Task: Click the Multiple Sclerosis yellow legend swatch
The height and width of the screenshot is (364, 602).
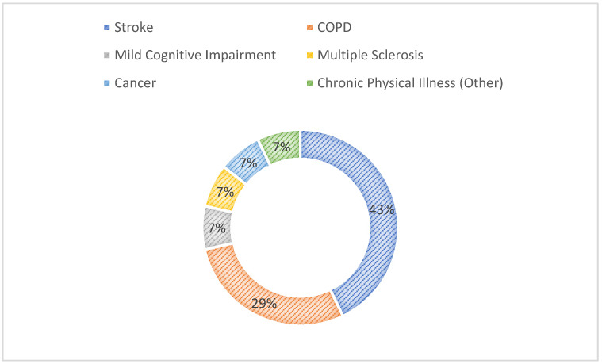Action: pos(310,56)
